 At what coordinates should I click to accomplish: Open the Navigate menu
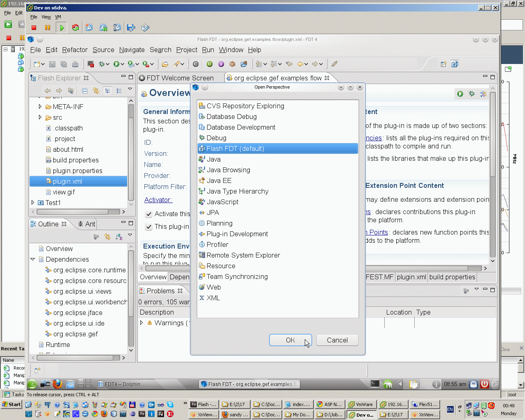tap(132, 50)
